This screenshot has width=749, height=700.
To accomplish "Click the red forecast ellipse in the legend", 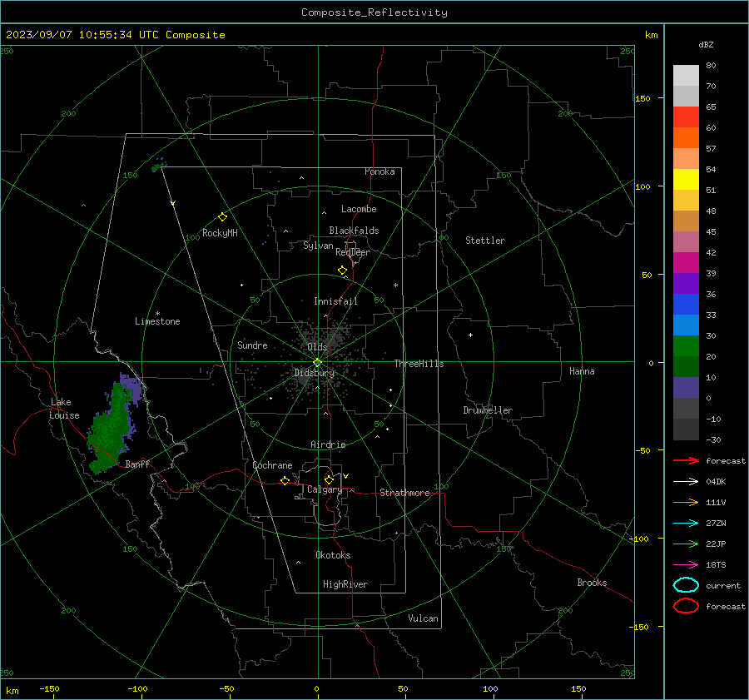I will tap(686, 606).
